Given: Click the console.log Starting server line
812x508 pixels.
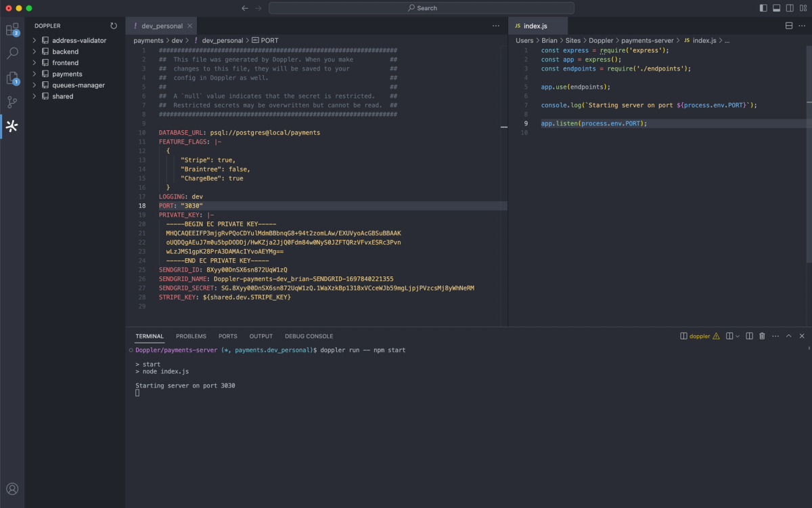Looking at the screenshot, I should [649, 105].
